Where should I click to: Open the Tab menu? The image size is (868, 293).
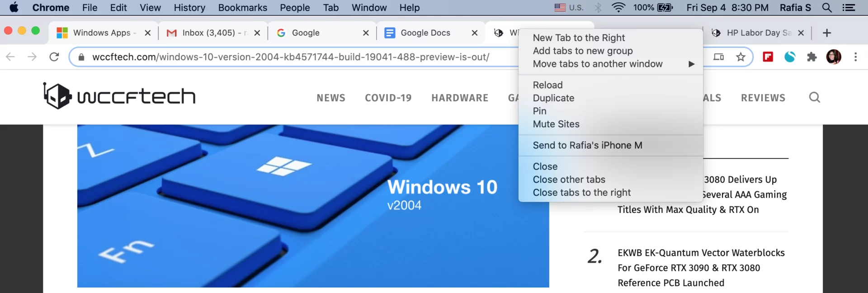(x=331, y=8)
